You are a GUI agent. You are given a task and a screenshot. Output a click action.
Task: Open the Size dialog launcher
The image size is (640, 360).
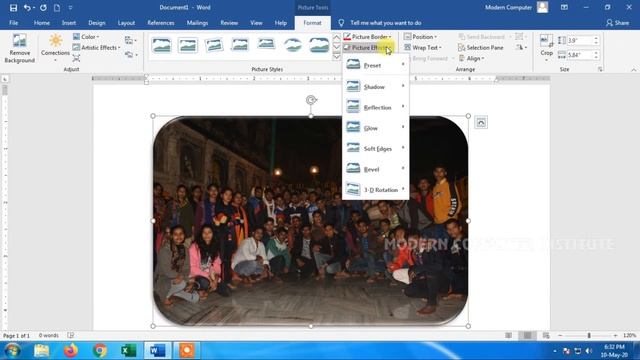pyautogui.click(x=600, y=69)
